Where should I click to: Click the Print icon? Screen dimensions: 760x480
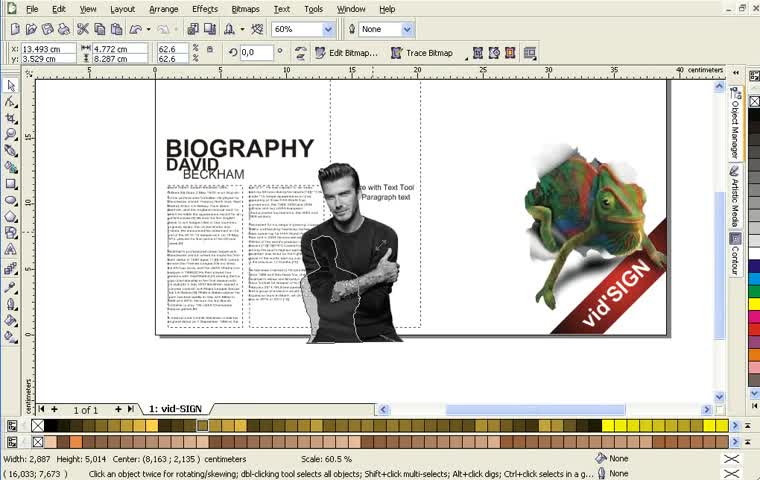(64, 29)
